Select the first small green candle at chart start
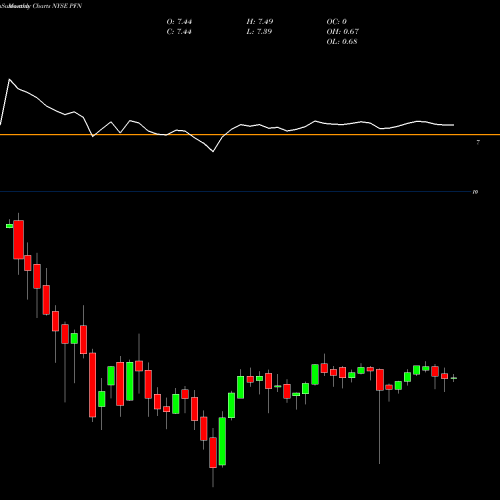Viewport: 500px width, 500px height. pyautogui.click(x=9, y=226)
